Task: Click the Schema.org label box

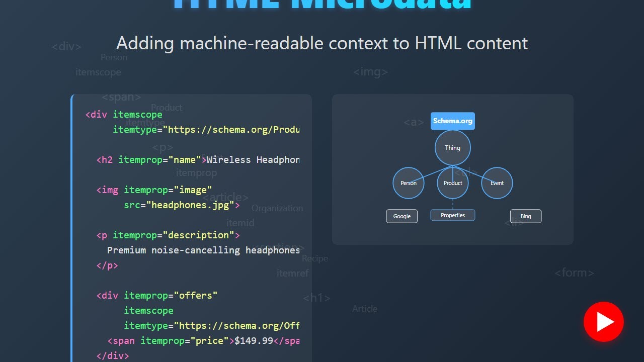Action: pyautogui.click(x=453, y=121)
